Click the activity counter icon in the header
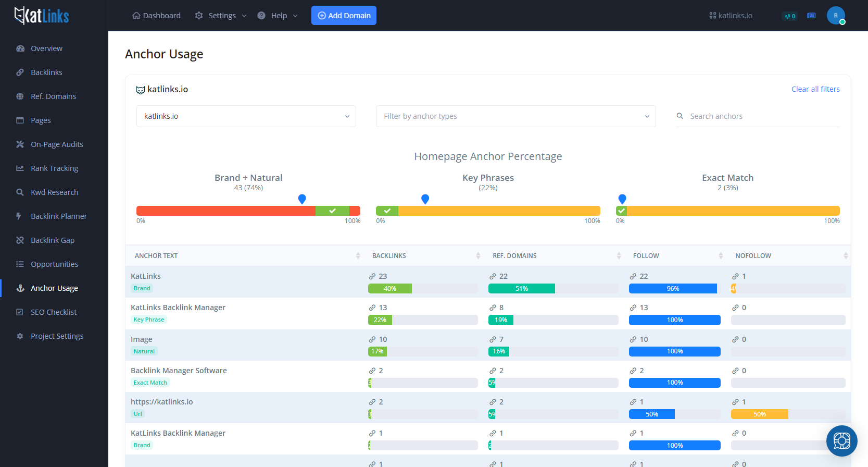This screenshot has width=868, height=467. [x=789, y=16]
